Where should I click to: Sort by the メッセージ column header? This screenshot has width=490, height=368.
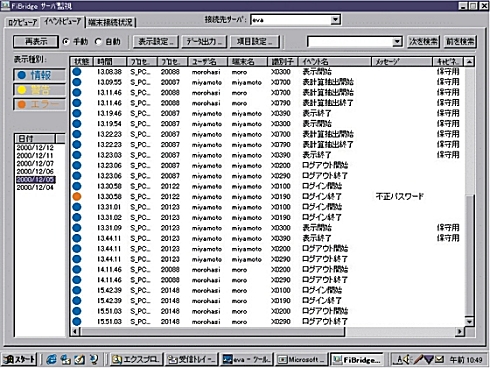tap(402, 62)
